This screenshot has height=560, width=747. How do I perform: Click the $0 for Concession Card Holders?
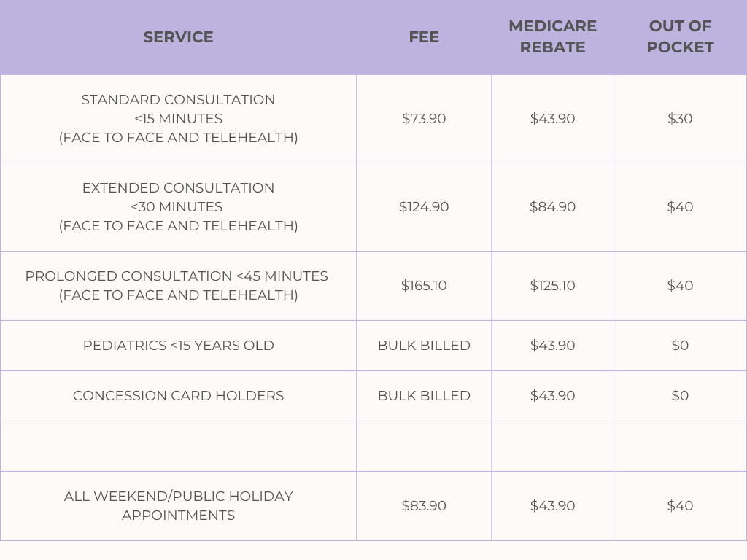(x=680, y=396)
